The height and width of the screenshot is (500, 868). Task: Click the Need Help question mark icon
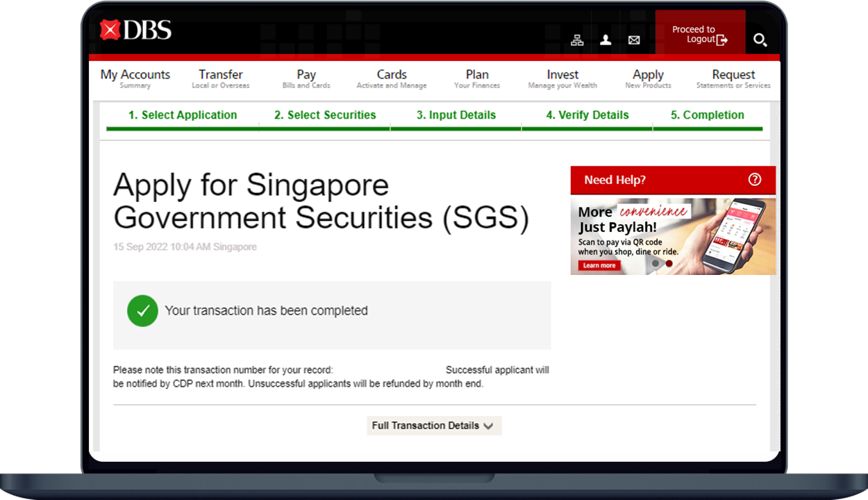tap(755, 180)
